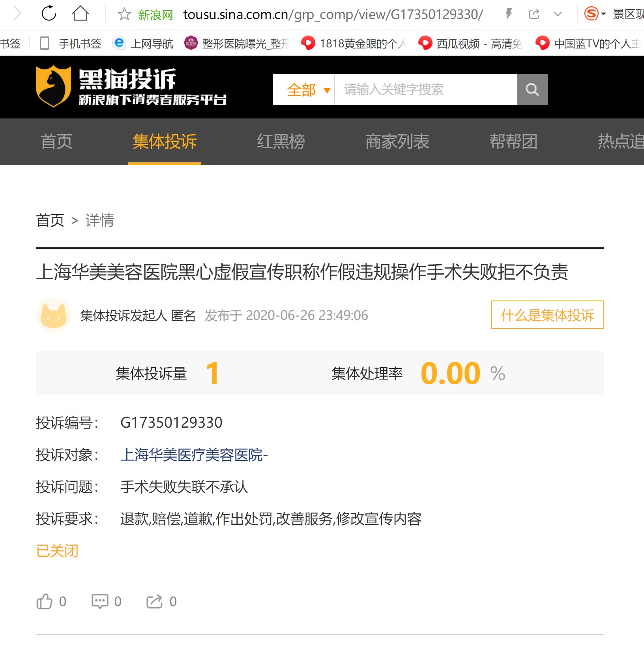Open the 商家列表 nav tab

click(397, 141)
